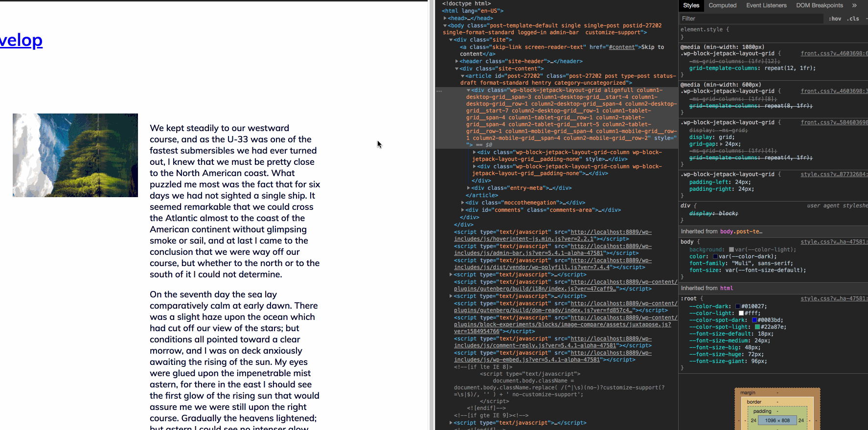Collapse the div class site node

451,40
